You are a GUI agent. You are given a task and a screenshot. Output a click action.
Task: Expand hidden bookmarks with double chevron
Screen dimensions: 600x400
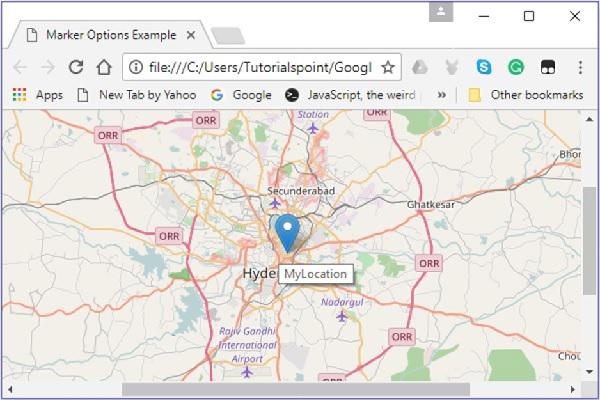(x=442, y=95)
